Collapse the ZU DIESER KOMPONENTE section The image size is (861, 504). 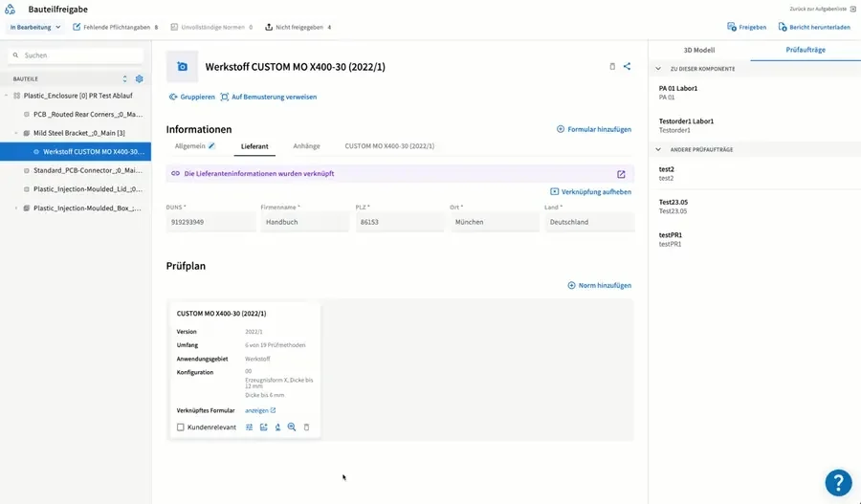[x=658, y=69]
